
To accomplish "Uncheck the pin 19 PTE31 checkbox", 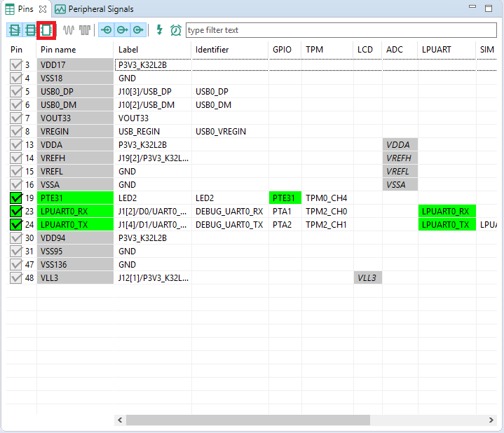I will tap(16, 198).
